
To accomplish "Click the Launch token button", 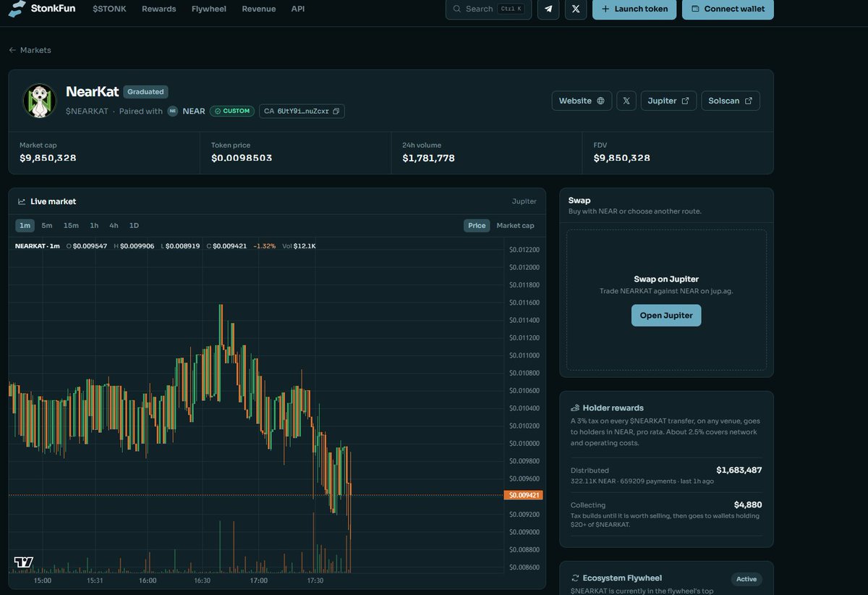I will (635, 9).
